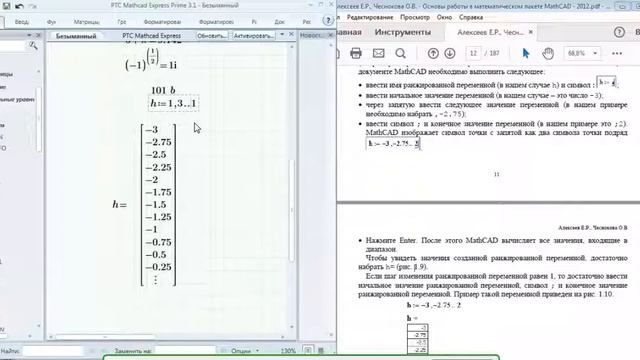Click the Активировать button in Mathcad banner
Image resolution: width=640 pixels, height=360 pixels.
click(x=253, y=36)
